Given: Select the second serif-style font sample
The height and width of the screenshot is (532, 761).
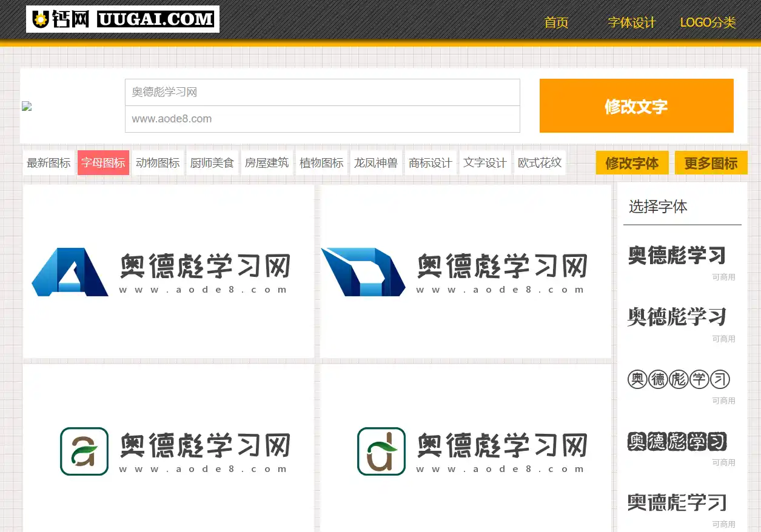Looking at the screenshot, I should point(677,317).
